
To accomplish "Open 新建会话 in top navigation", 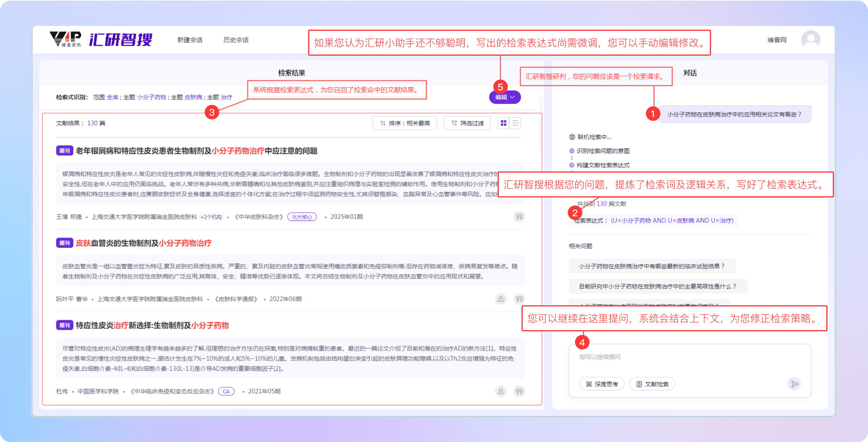I will pyautogui.click(x=190, y=40).
